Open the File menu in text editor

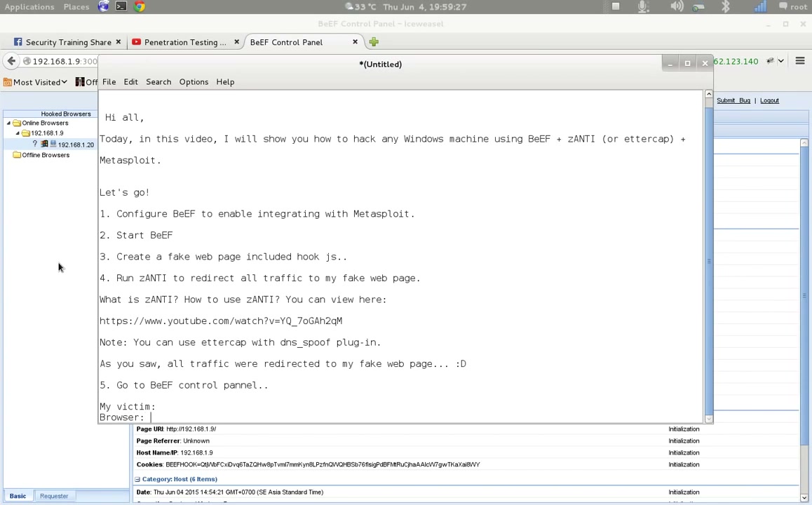(x=109, y=82)
